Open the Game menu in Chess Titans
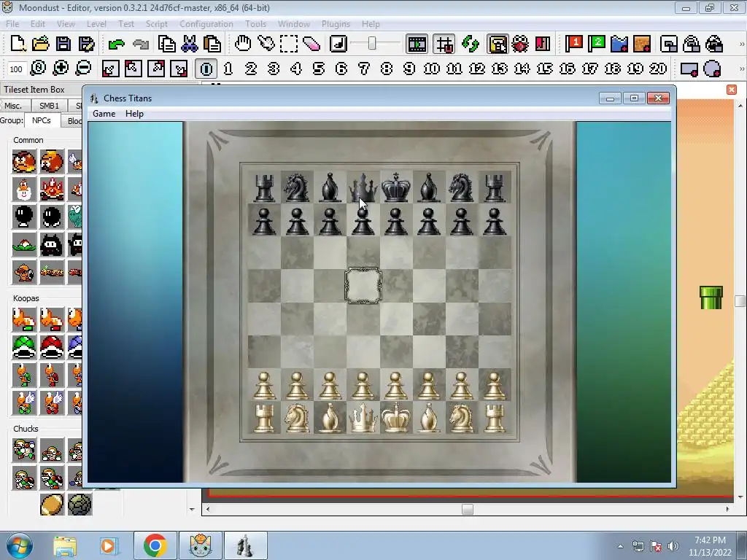This screenshot has width=747, height=560. 104,113
